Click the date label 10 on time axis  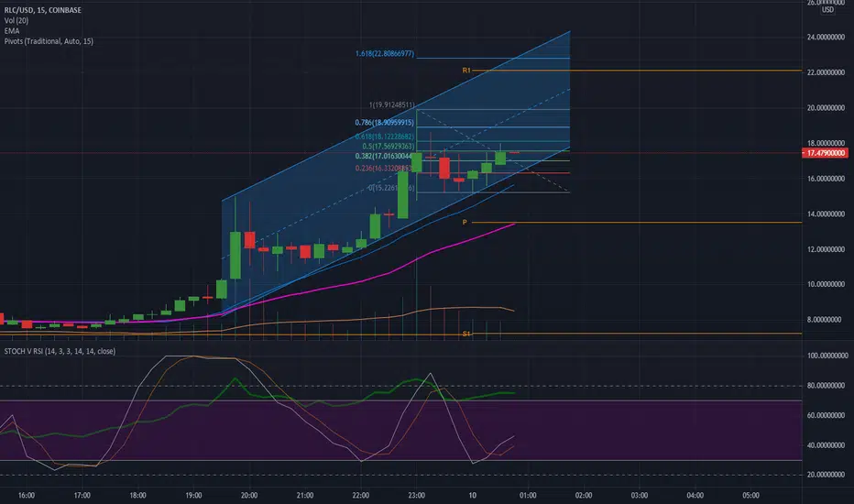click(x=472, y=495)
